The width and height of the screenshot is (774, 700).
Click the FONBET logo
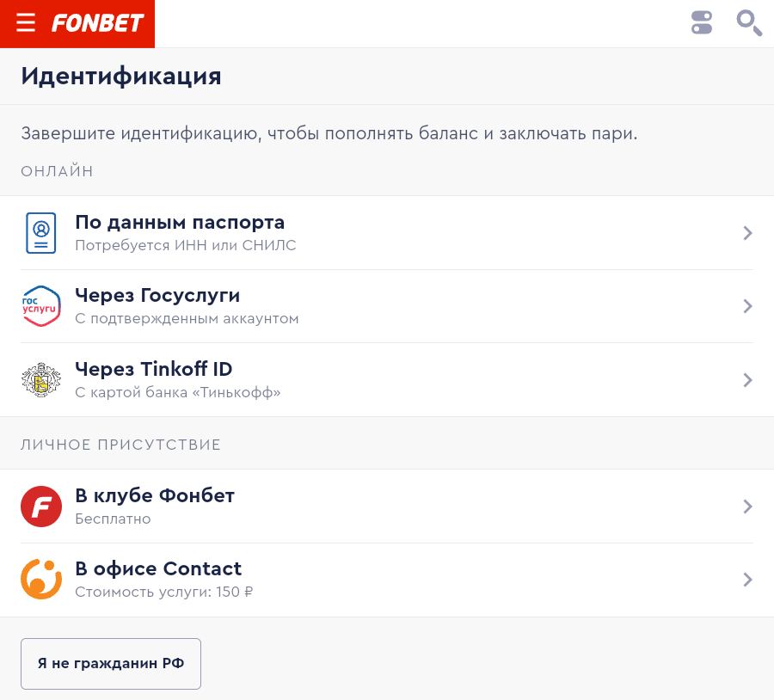(97, 23)
